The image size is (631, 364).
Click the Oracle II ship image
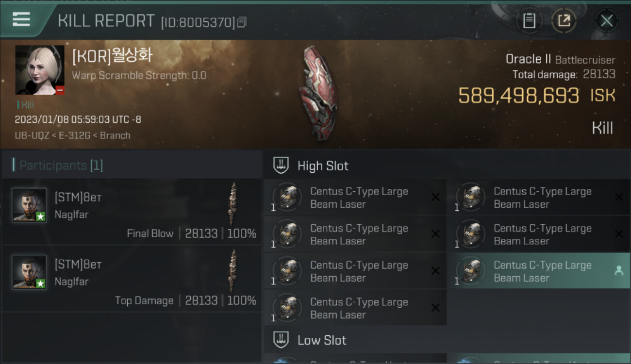tap(318, 93)
